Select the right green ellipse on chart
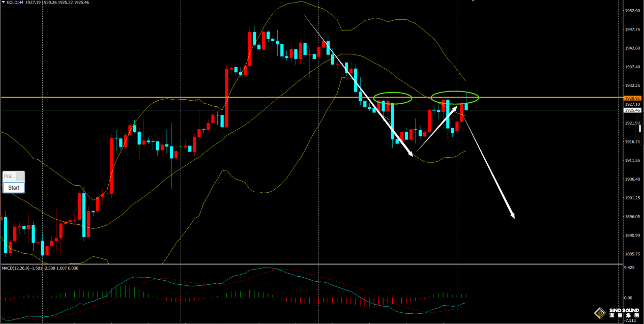 [455, 92]
